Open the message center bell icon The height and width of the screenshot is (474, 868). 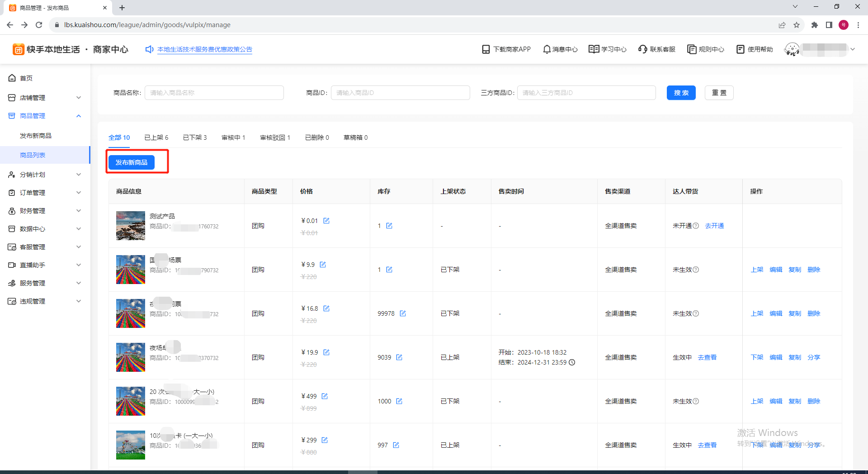[547, 49]
